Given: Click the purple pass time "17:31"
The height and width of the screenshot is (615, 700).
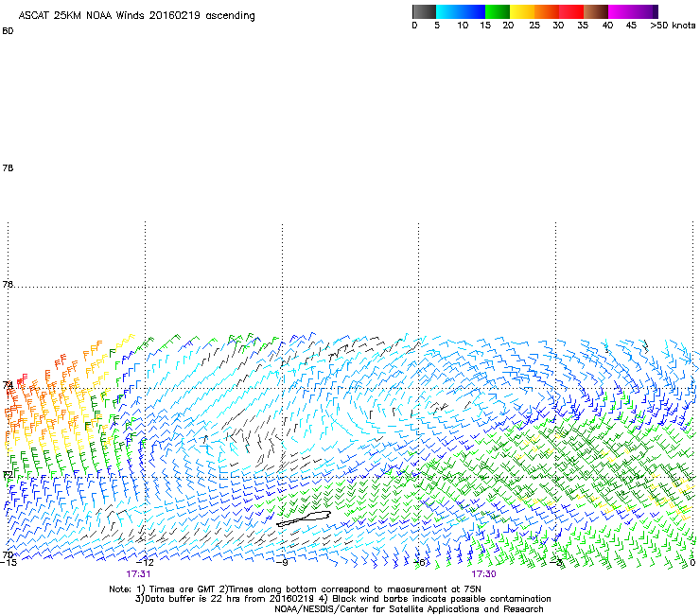Looking at the screenshot, I should click(x=138, y=574).
